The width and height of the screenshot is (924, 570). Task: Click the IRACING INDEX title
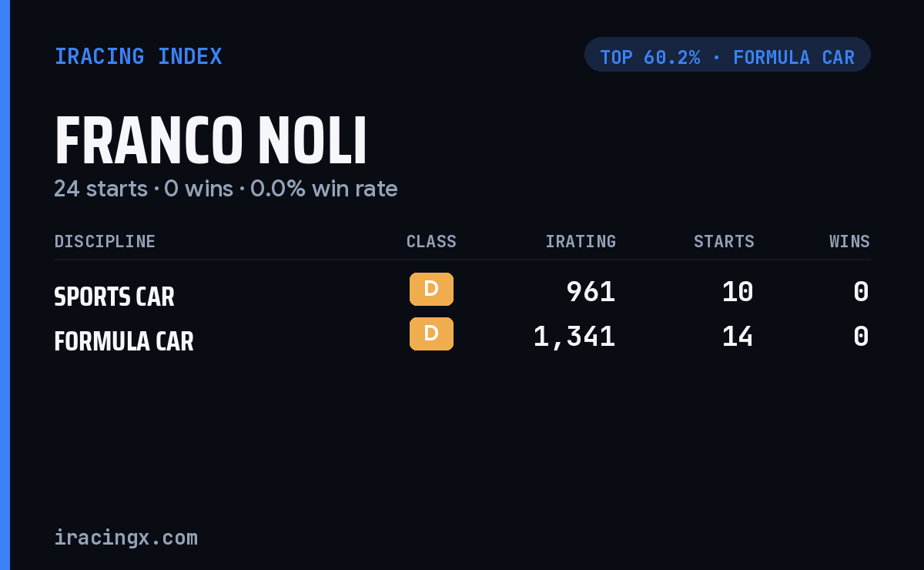pyautogui.click(x=139, y=56)
